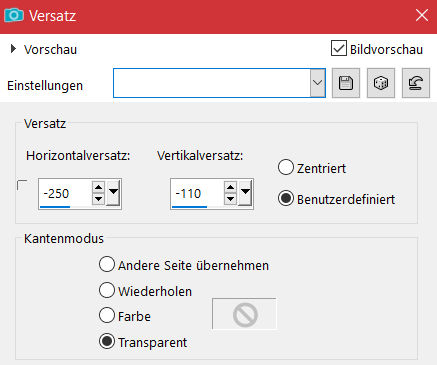Click the camera icon in title bar
The width and height of the screenshot is (437, 365).
(x=14, y=15)
